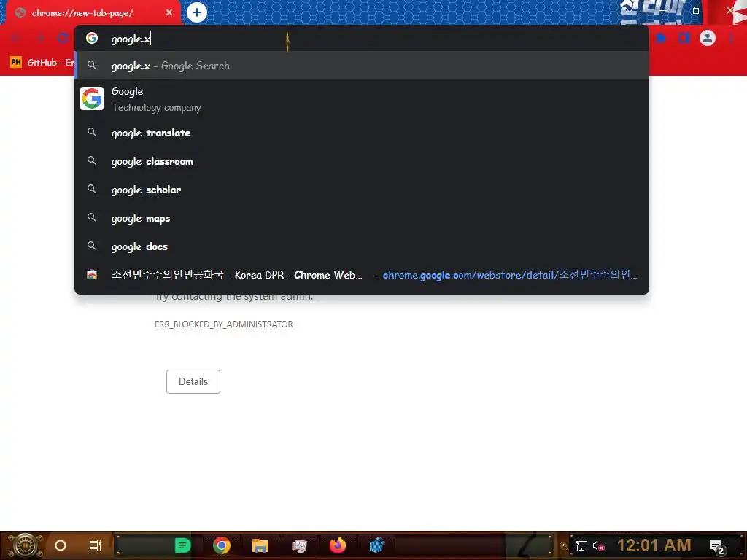
Task: Select the chrome://new-tab-page/ tab
Action: point(90,12)
